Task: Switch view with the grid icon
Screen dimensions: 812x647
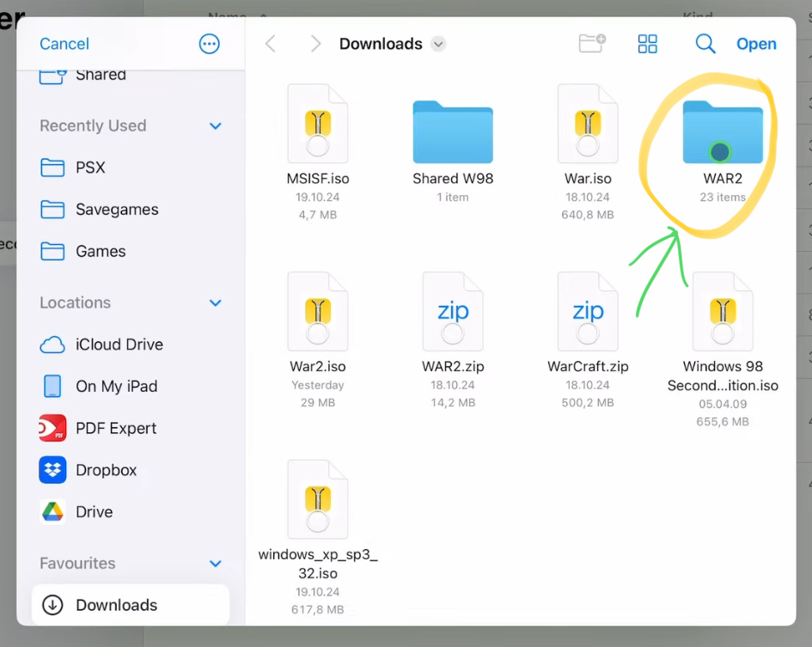Action: coord(647,44)
